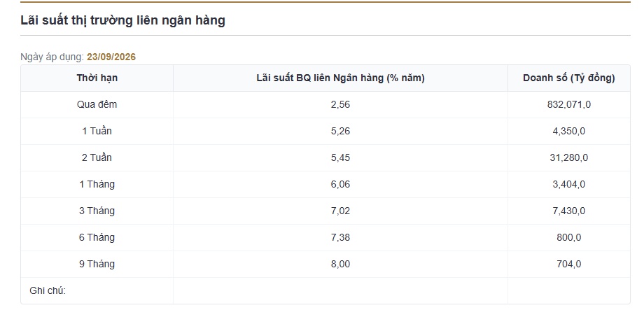This screenshot has width=644, height=331.
Task: Select the date 23/09/2026
Action: pos(111,57)
